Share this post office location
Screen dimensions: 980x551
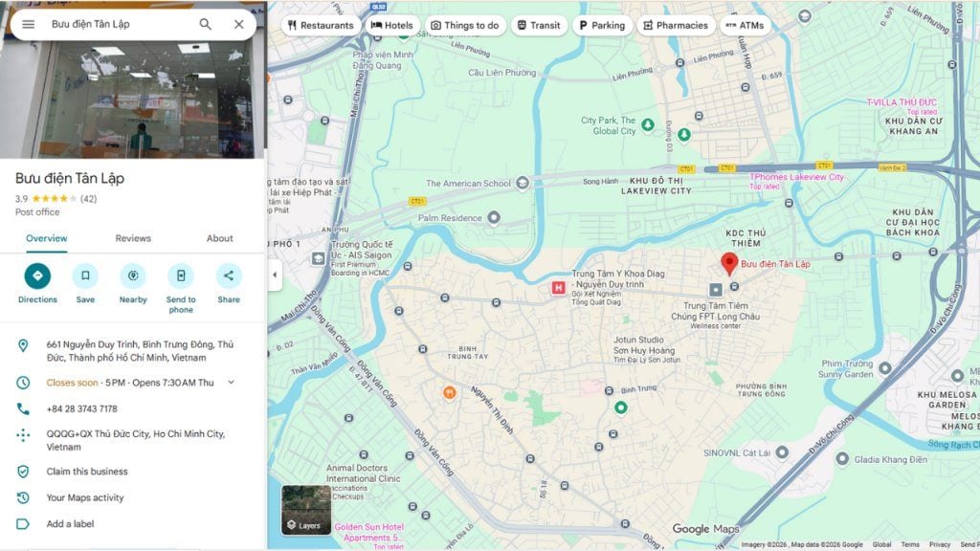229,276
